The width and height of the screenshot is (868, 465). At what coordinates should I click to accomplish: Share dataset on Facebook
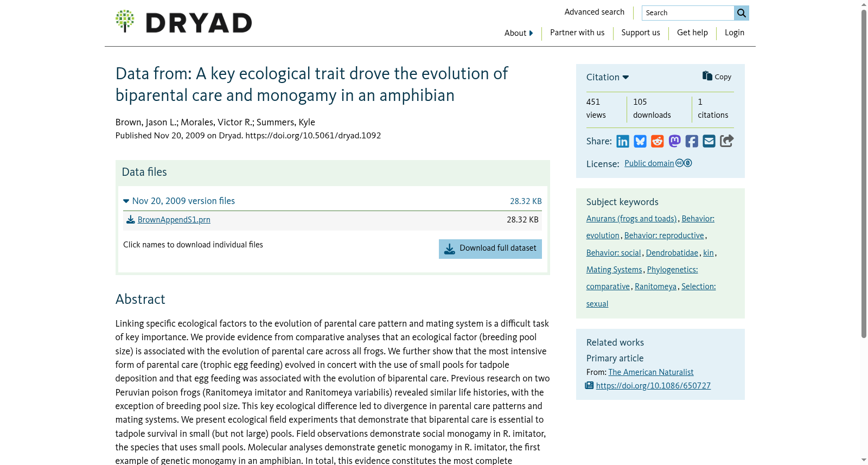(x=692, y=142)
